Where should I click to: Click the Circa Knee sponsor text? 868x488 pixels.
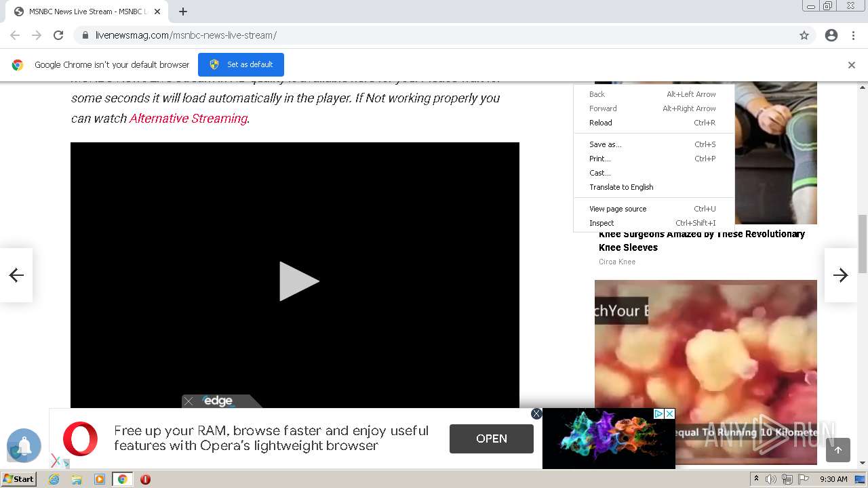click(x=617, y=262)
